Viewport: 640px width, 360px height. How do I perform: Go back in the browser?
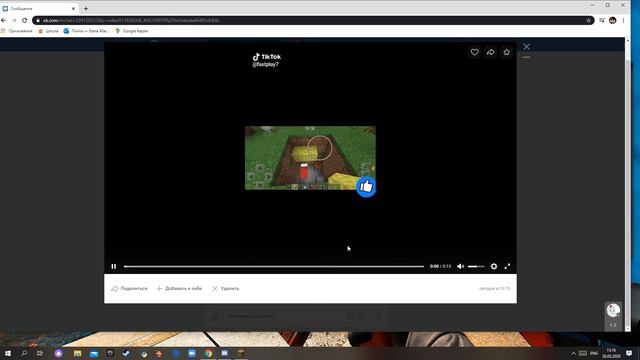pos(4,20)
